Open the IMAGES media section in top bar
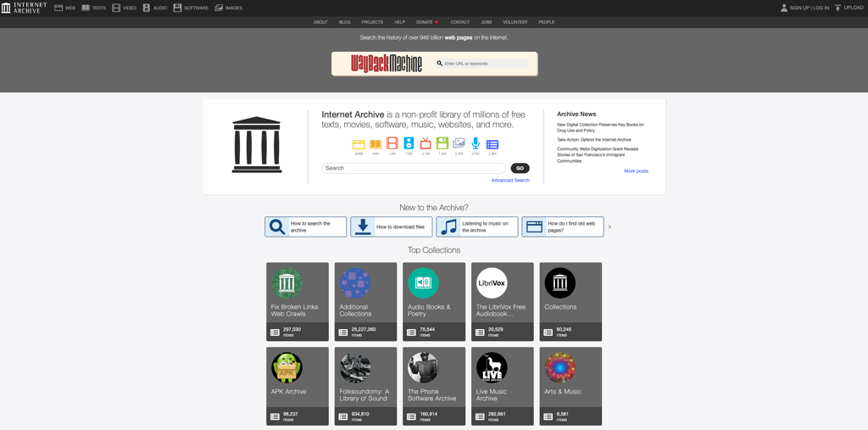 click(228, 8)
